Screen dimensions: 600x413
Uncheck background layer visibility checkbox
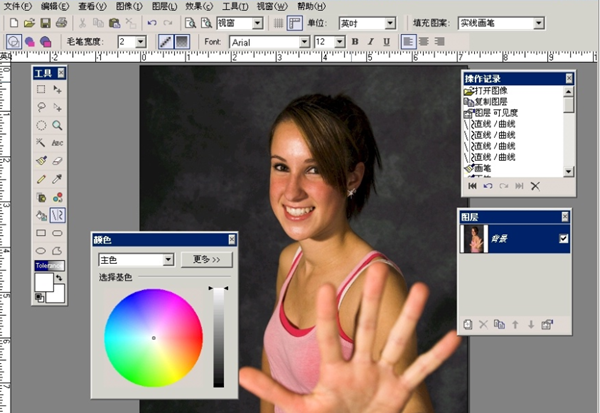tap(563, 239)
